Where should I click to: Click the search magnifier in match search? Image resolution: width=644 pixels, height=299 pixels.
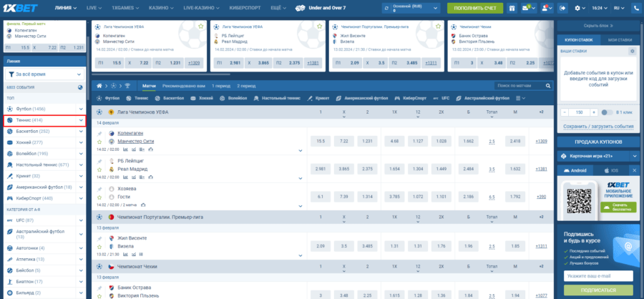tap(547, 85)
